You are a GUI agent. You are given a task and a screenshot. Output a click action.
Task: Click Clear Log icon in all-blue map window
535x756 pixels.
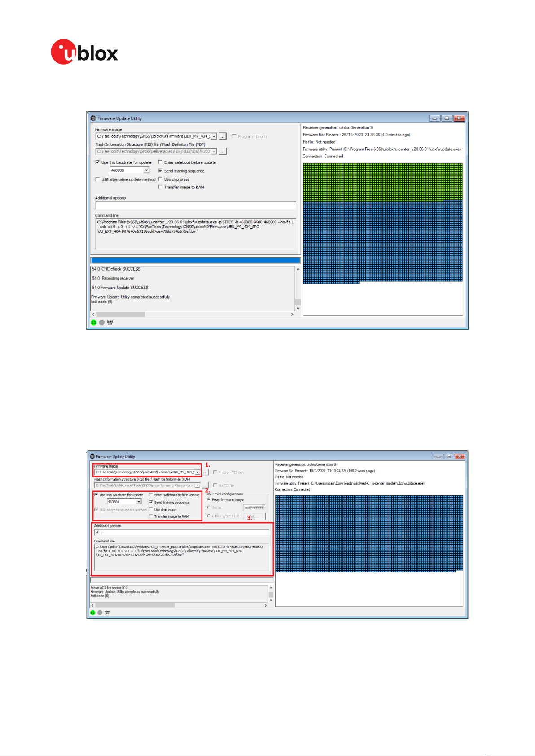coord(107,612)
